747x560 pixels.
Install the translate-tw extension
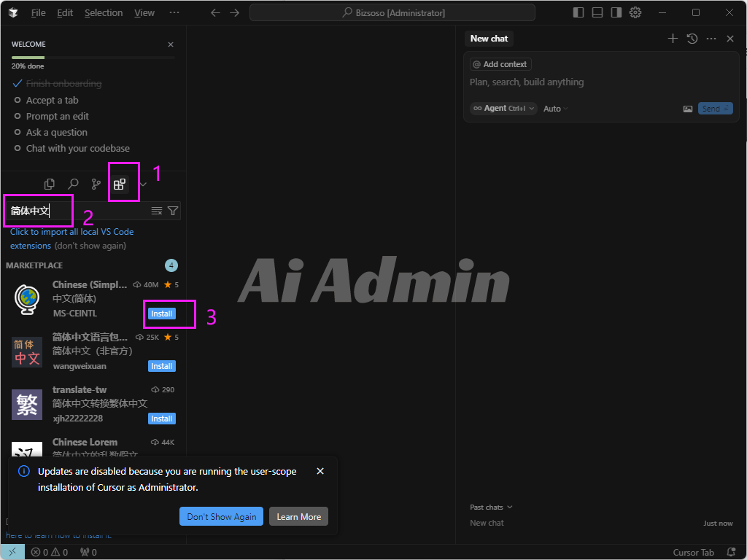161,418
